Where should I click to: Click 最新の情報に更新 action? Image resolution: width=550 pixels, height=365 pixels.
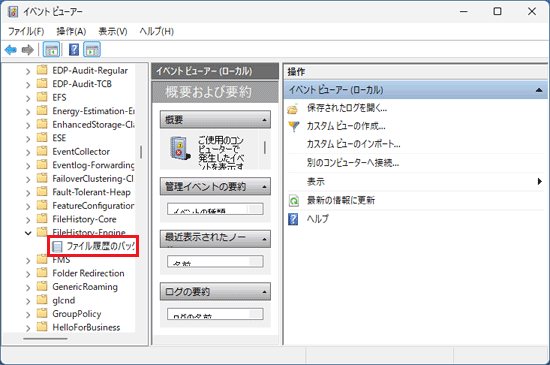(341, 201)
